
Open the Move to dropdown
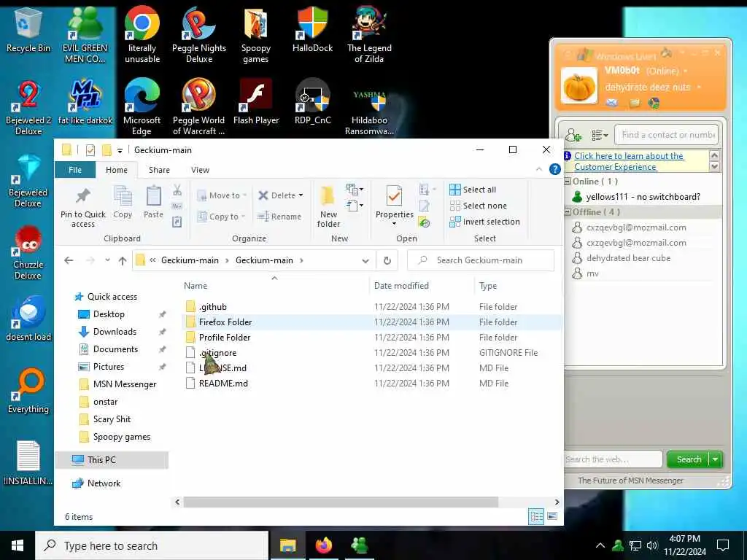tap(222, 195)
